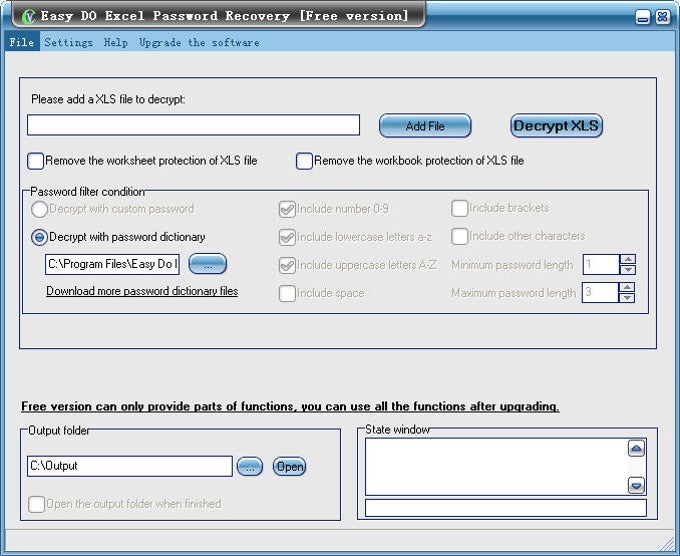Open the Settings menu
This screenshot has width=680, height=556.
click(x=69, y=42)
